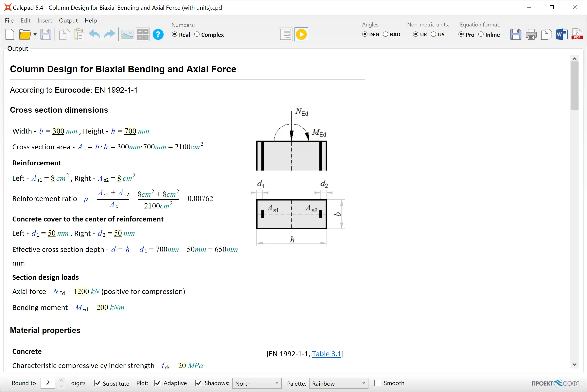Image resolution: width=587 pixels, height=392 pixels.
Task: Select Complex numbers radio button
Action: point(197,34)
